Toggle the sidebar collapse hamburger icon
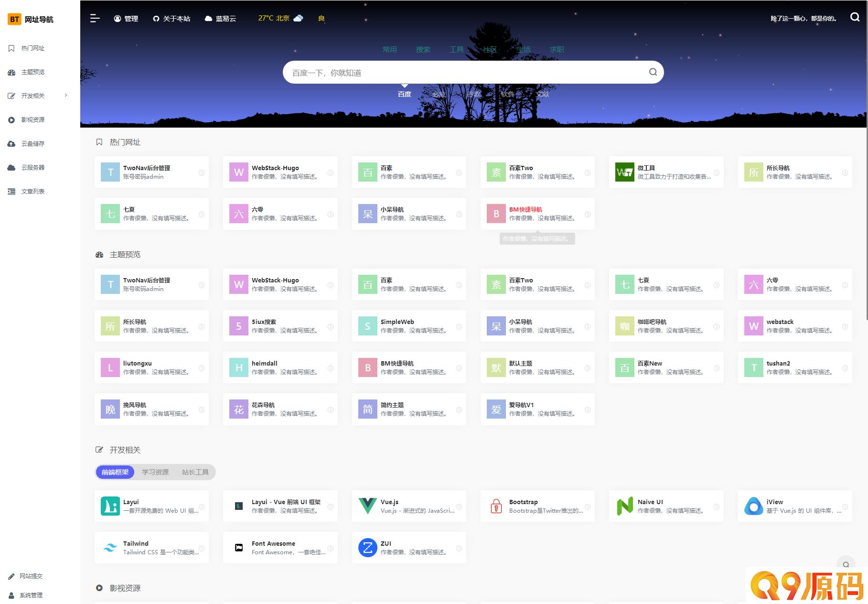The height and width of the screenshot is (604, 868). pos(95,18)
